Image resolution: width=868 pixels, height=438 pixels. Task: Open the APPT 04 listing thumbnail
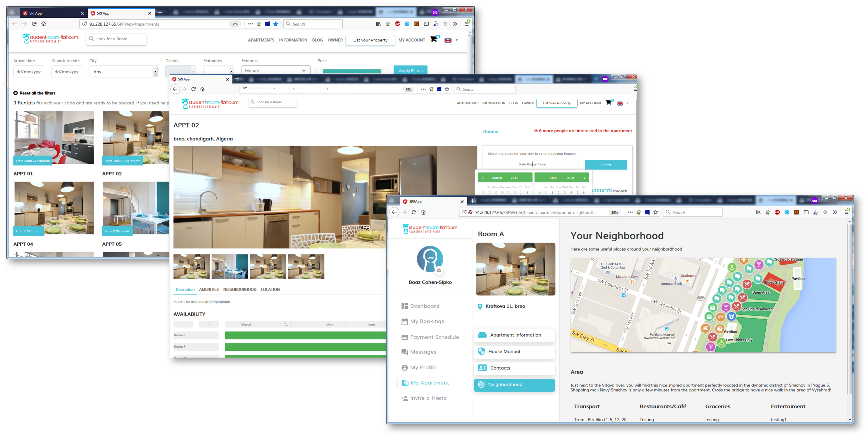(x=54, y=208)
